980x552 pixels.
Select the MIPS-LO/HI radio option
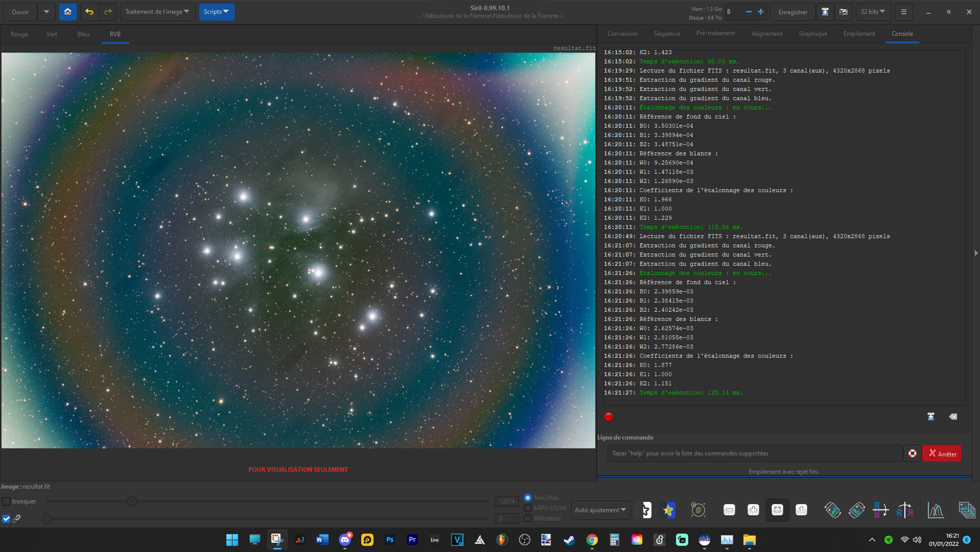pyautogui.click(x=528, y=508)
